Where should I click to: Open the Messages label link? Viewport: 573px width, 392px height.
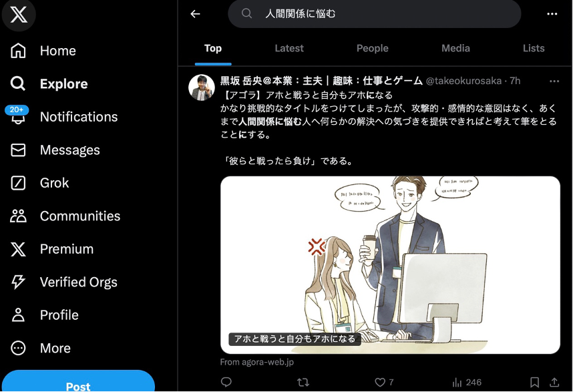click(x=70, y=150)
